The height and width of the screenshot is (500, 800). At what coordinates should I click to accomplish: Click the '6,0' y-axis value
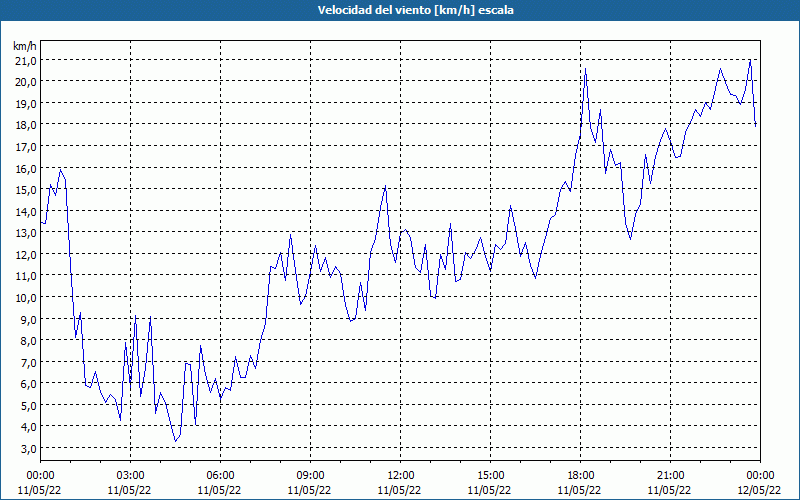tap(29, 384)
